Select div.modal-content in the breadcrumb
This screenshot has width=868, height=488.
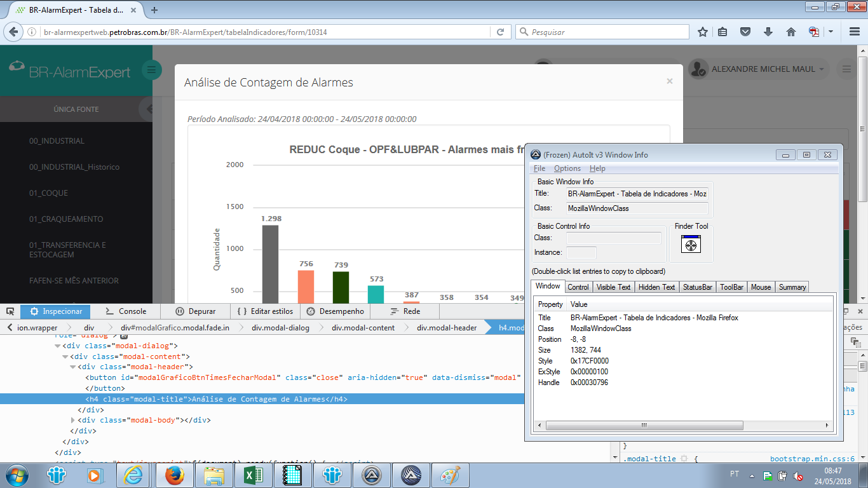[x=363, y=328]
